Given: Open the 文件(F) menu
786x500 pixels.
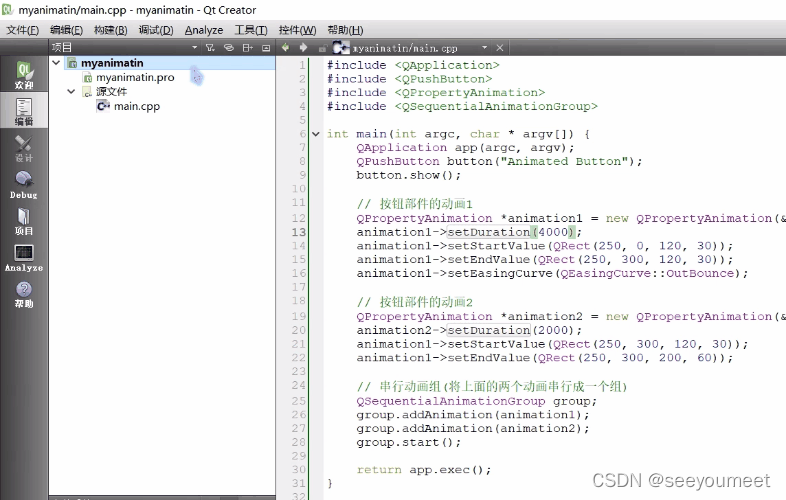Looking at the screenshot, I should tap(23, 30).
